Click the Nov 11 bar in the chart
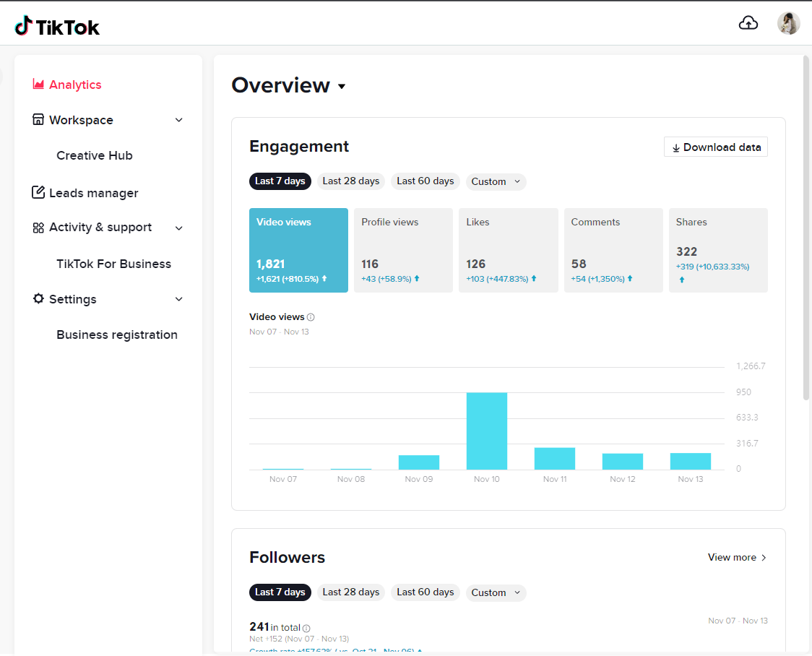 555,459
